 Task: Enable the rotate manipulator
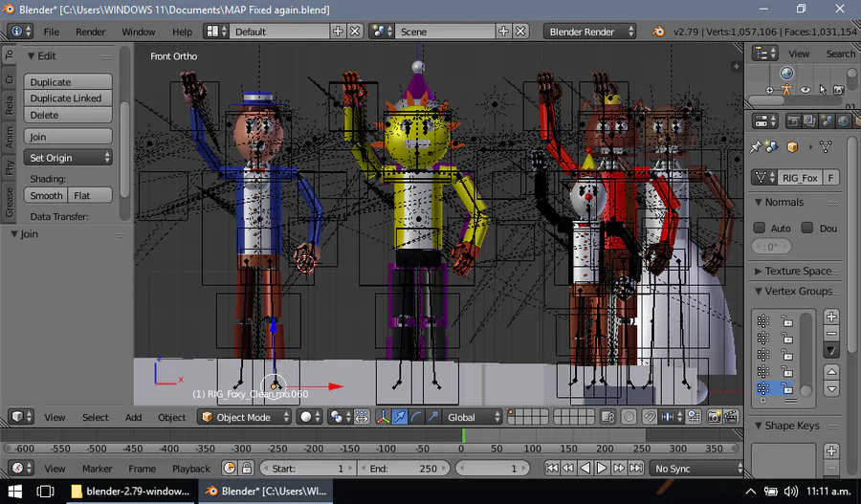tap(416, 417)
